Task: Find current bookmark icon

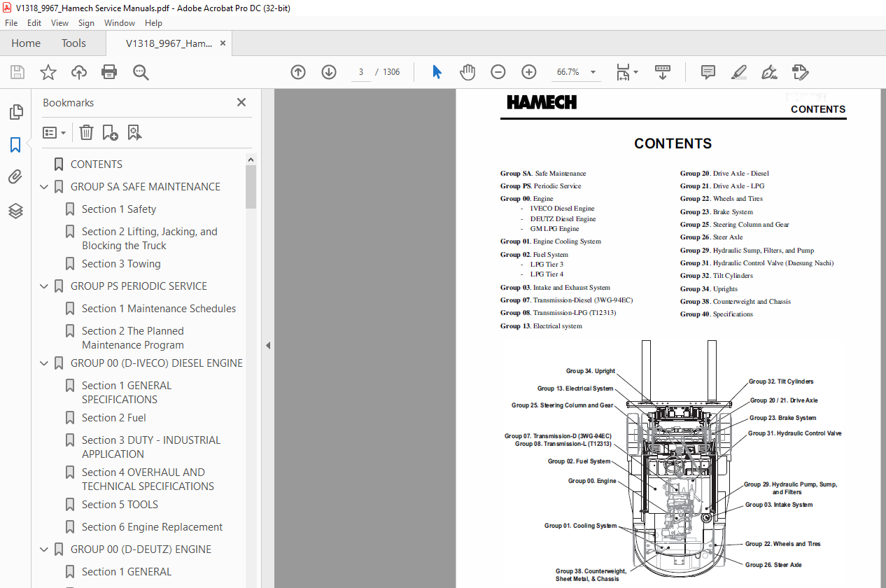Action: click(x=134, y=132)
